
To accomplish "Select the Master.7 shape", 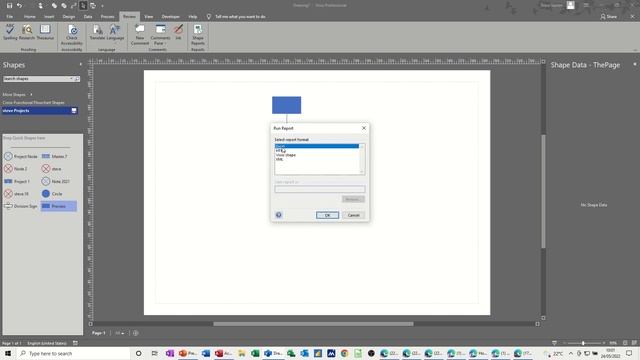I will 54,156.
